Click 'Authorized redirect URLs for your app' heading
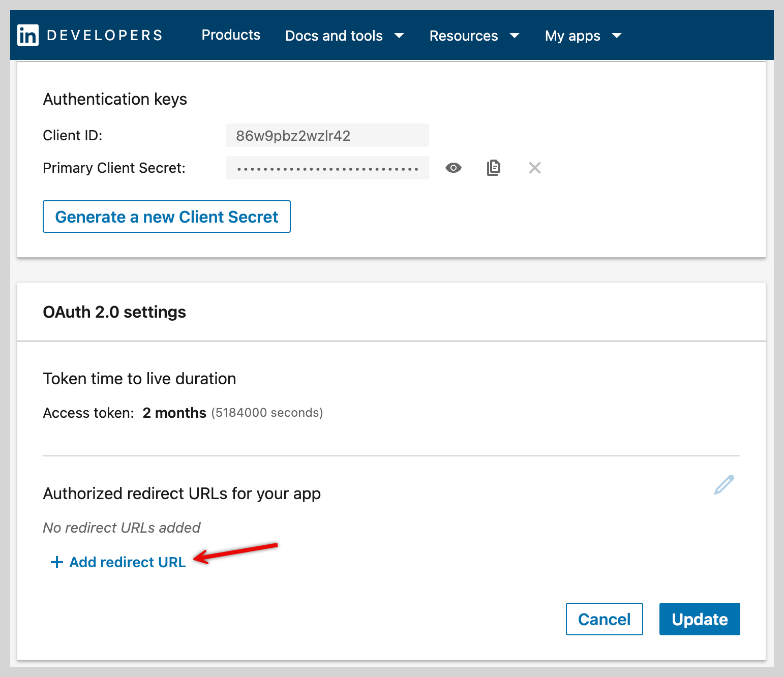The image size is (784, 677). [182, 494]
